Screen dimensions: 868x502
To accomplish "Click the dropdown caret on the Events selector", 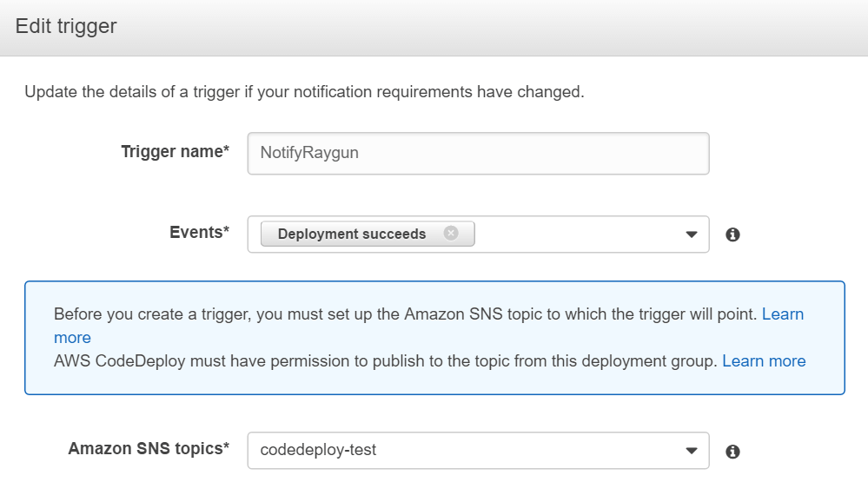I will pyautogui.click(x=691, y=234).
